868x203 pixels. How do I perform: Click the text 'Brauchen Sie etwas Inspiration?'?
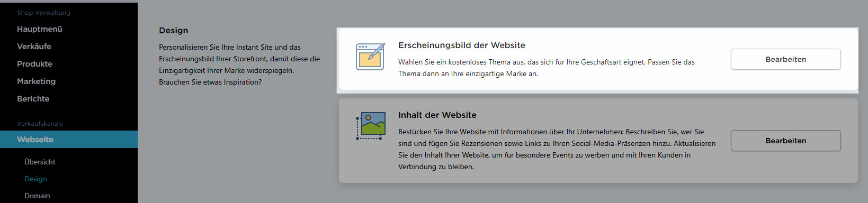[x=210, y=82]
